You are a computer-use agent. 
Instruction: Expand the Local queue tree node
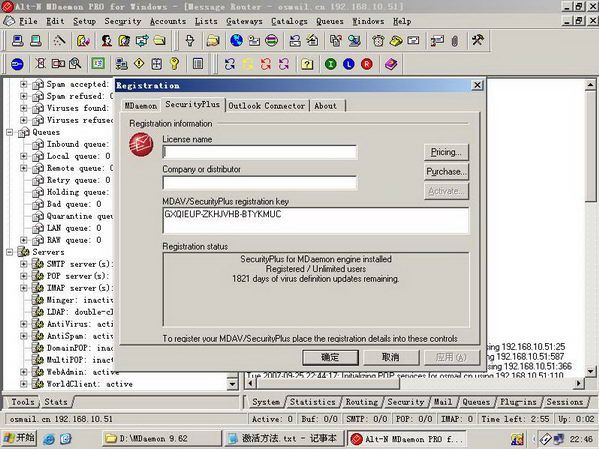click(x=24, y=156)
